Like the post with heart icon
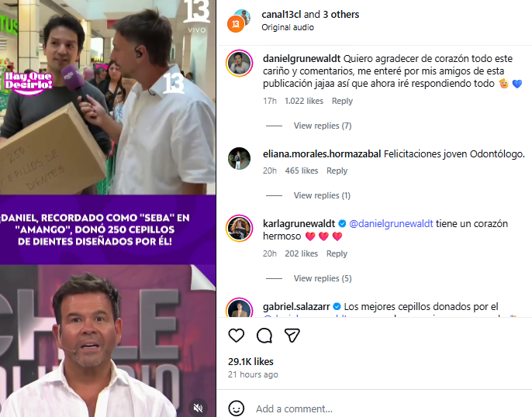Screen dimensions: 532x417 coord(237,336)
